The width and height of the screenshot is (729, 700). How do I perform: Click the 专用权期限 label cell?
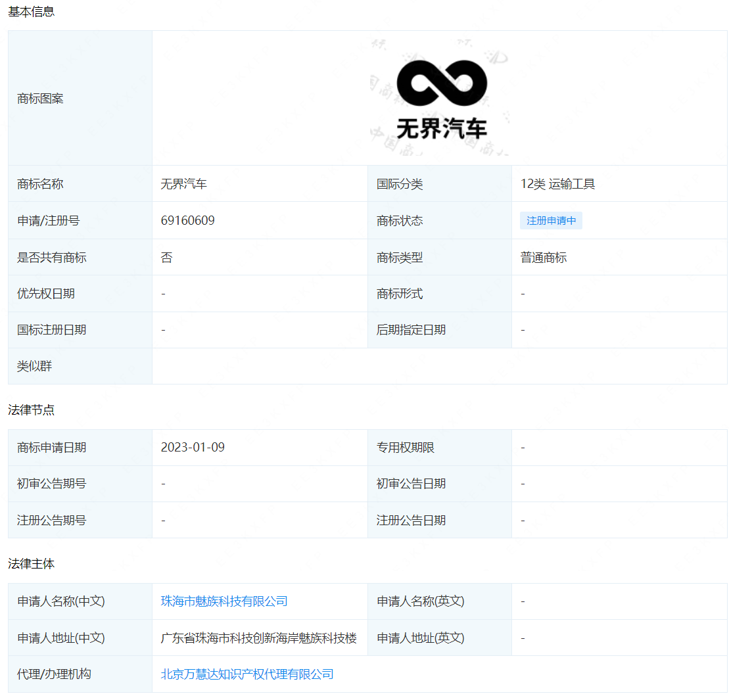click(406, 448)
